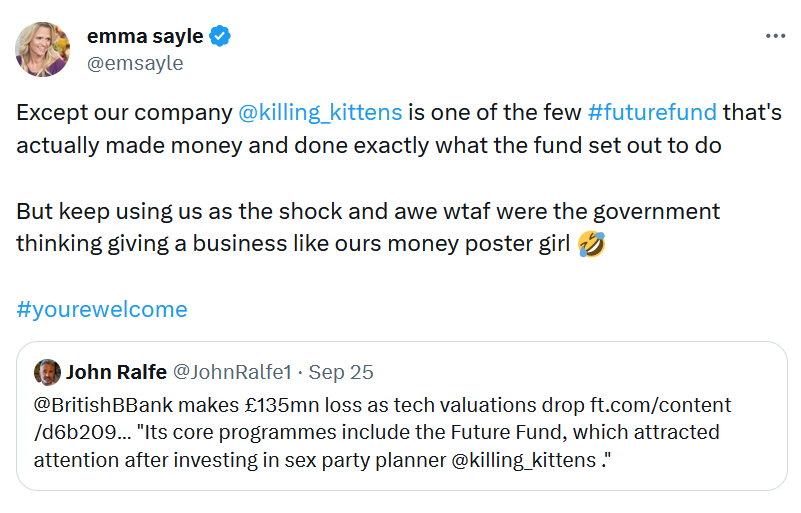Click the @emsayle handle
Screen dimensions: 801x513
135,63
